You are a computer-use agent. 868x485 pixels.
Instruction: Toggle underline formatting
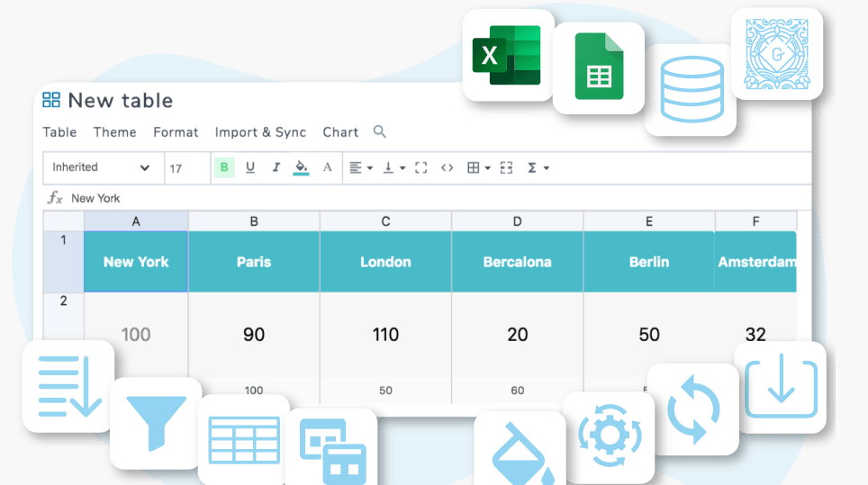pyautogui.click(x=250, y=167)
